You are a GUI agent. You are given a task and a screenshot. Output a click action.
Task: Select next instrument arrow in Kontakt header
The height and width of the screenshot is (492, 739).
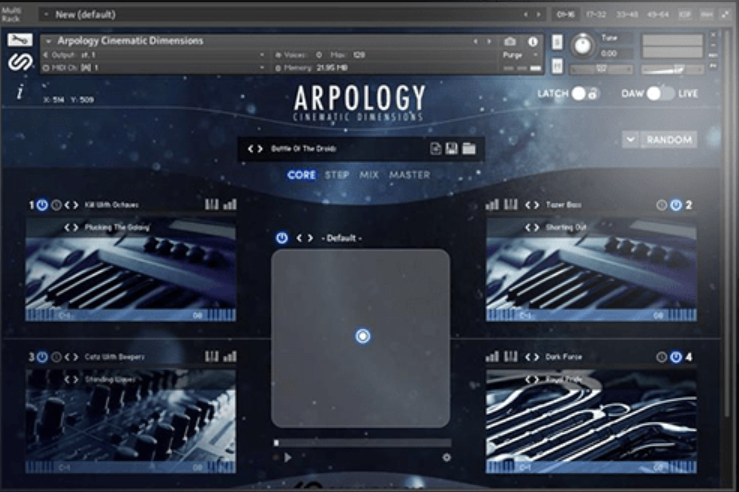click(x=489, y=41)
